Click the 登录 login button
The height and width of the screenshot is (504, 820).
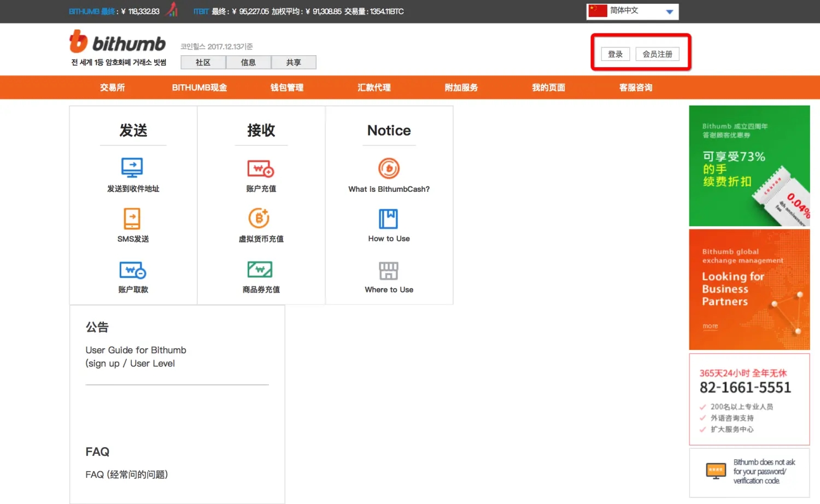point(615,54)
